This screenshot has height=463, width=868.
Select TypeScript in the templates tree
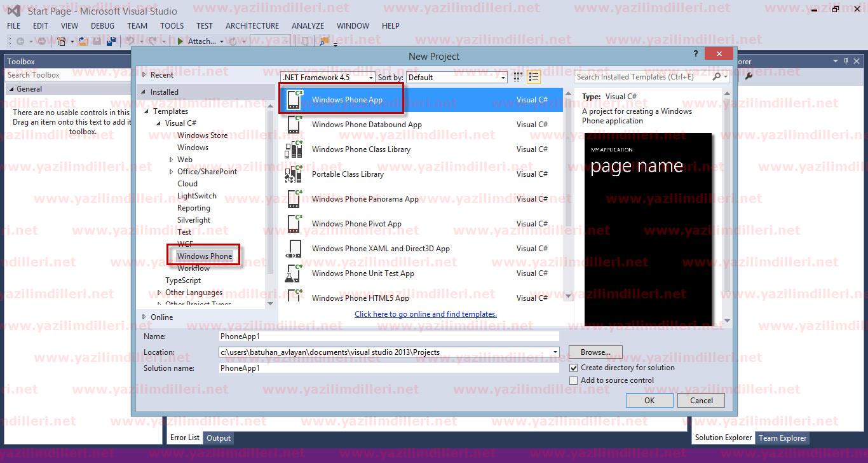click(x=183, y=280)
